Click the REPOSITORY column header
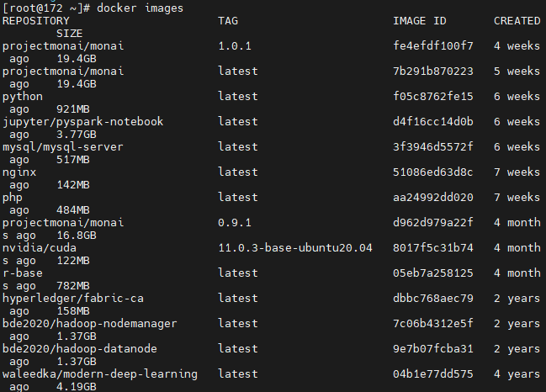 point(36,21)
